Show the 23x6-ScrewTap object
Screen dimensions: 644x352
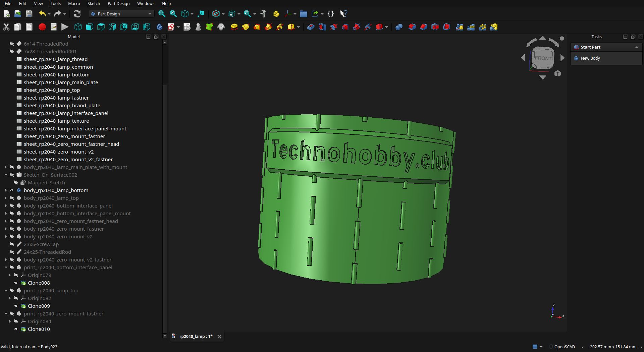coord(12,244)
